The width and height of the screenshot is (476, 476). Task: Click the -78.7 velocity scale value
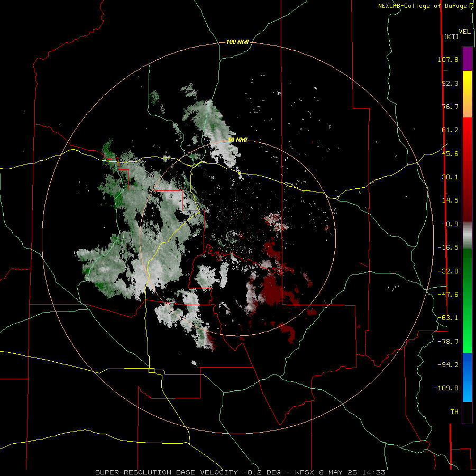[448, 342]
